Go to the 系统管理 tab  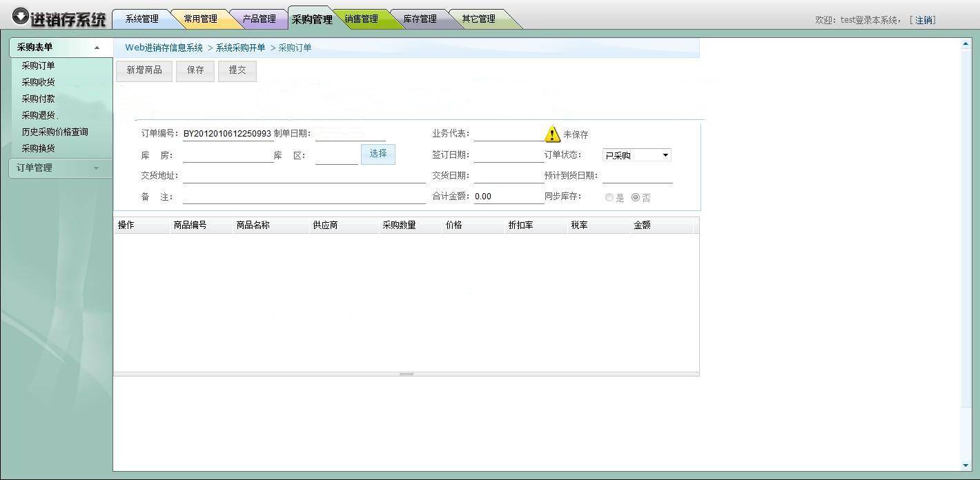click(x=141, y=19)
